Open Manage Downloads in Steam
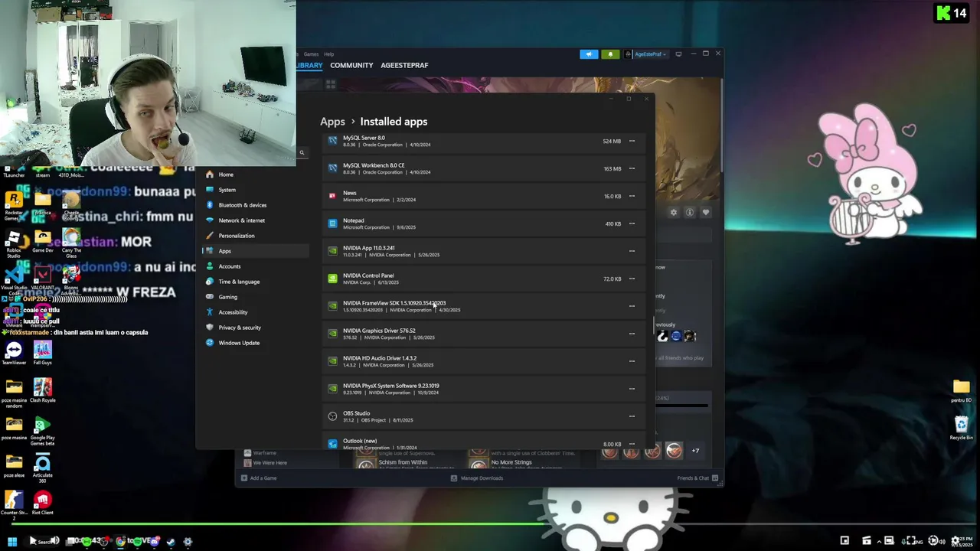The image size is (980, 551). coord(477,478)
